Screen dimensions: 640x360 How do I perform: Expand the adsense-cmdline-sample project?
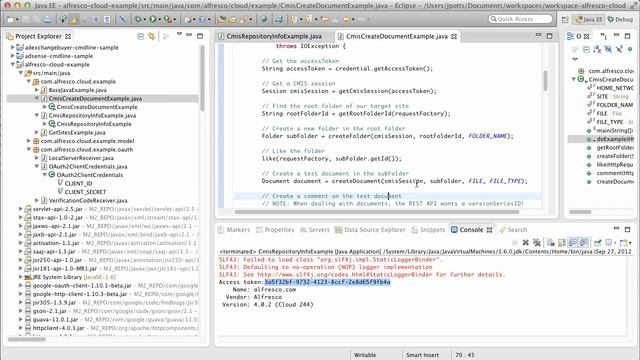coord(13,56)
